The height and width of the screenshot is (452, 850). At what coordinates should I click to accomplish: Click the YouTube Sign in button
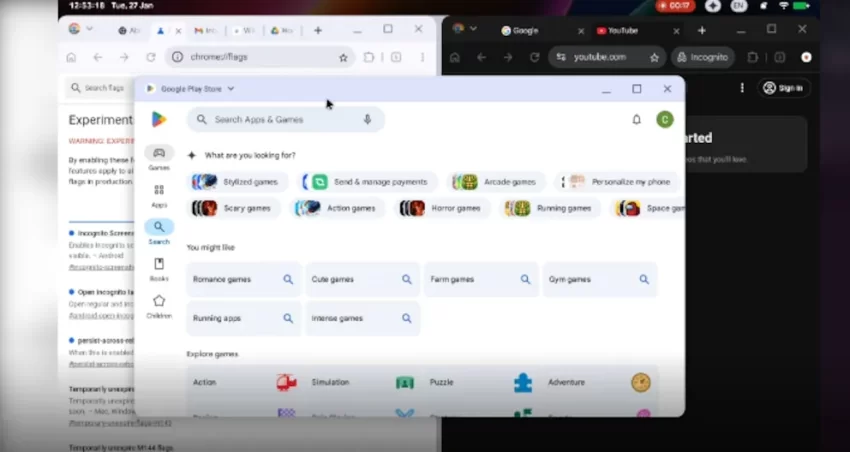(783, 88)
